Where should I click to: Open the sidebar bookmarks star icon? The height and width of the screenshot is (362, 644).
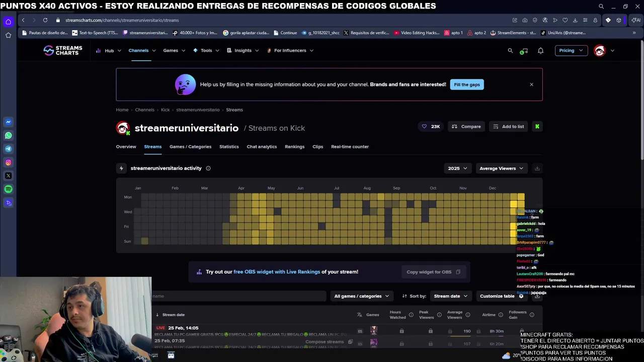(8, 35)
